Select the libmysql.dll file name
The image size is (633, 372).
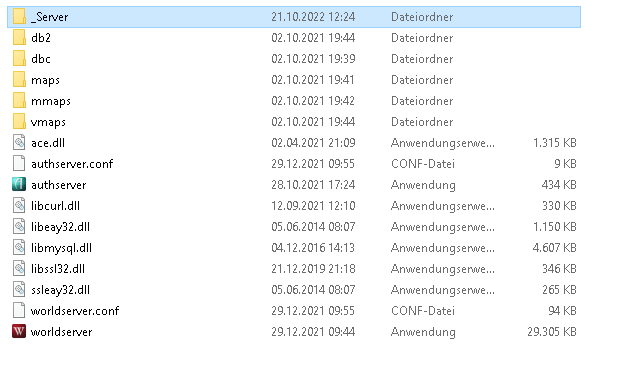[61, 248]
